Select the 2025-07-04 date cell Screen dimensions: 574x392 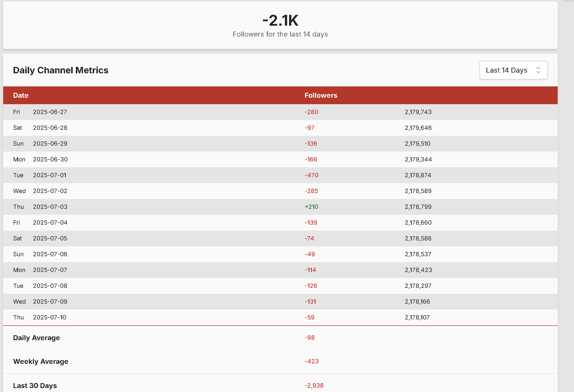pos(50,222)
